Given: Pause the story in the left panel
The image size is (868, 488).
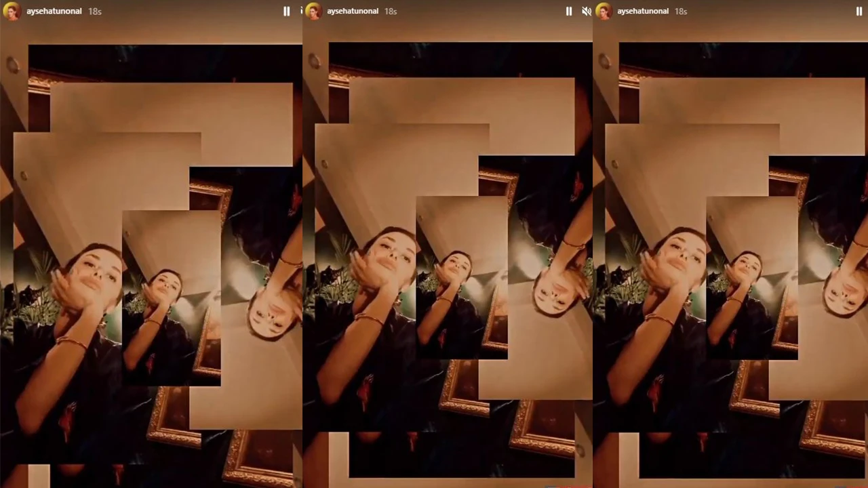Looking at the screenshot, I should pyautogui.click(x=286, y=12).
